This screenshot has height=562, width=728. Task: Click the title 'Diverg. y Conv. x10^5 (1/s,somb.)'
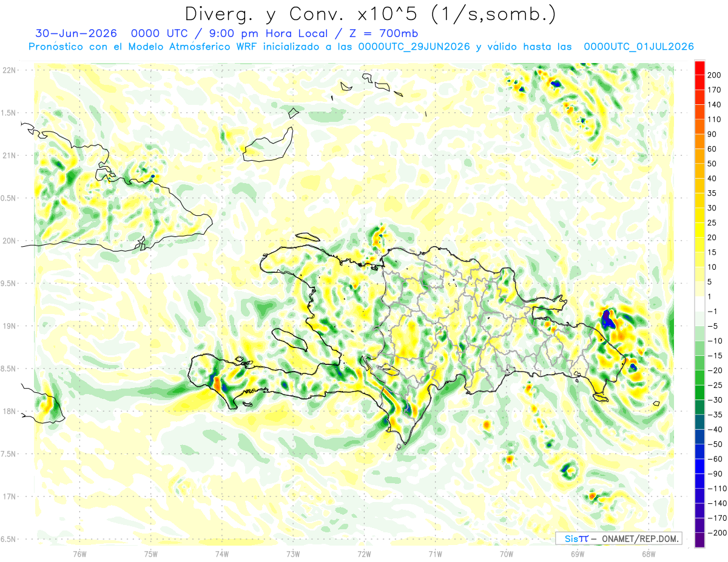coord(370,14)
